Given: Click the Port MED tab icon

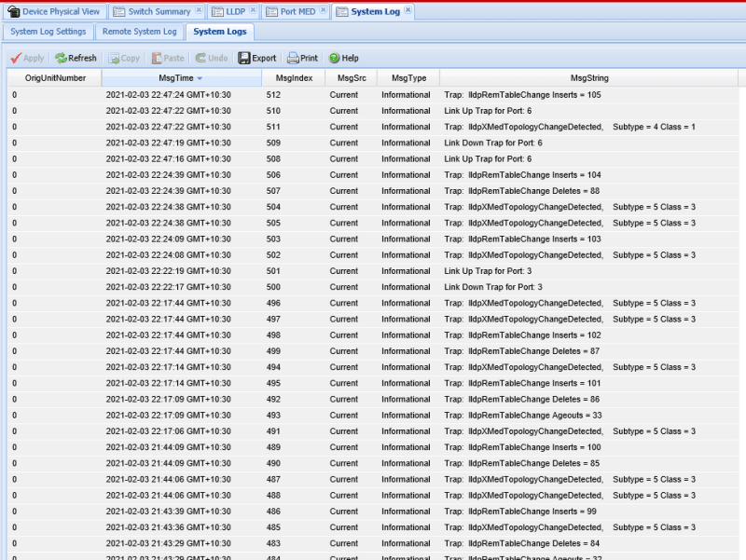Looking at the screenshot, I should point(271,11).
